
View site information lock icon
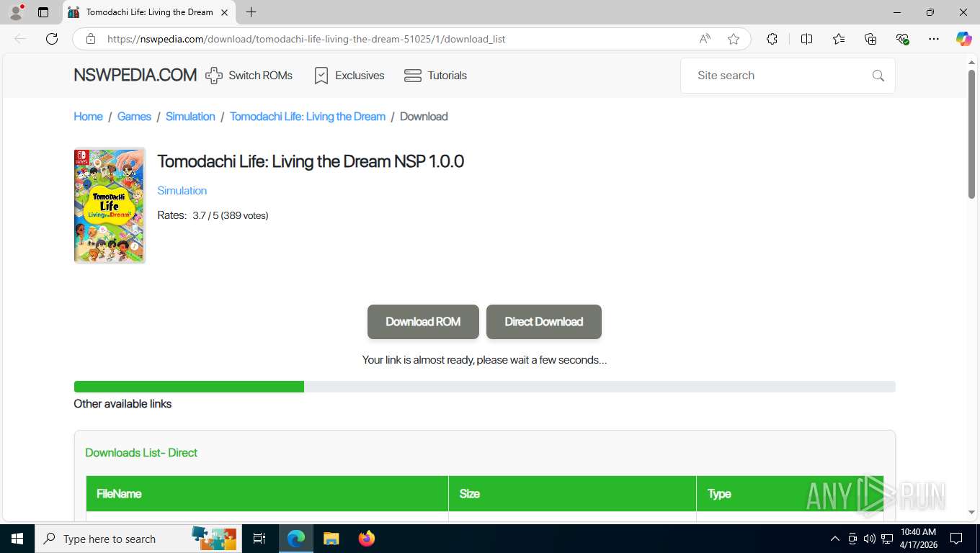tap(91, 39)
